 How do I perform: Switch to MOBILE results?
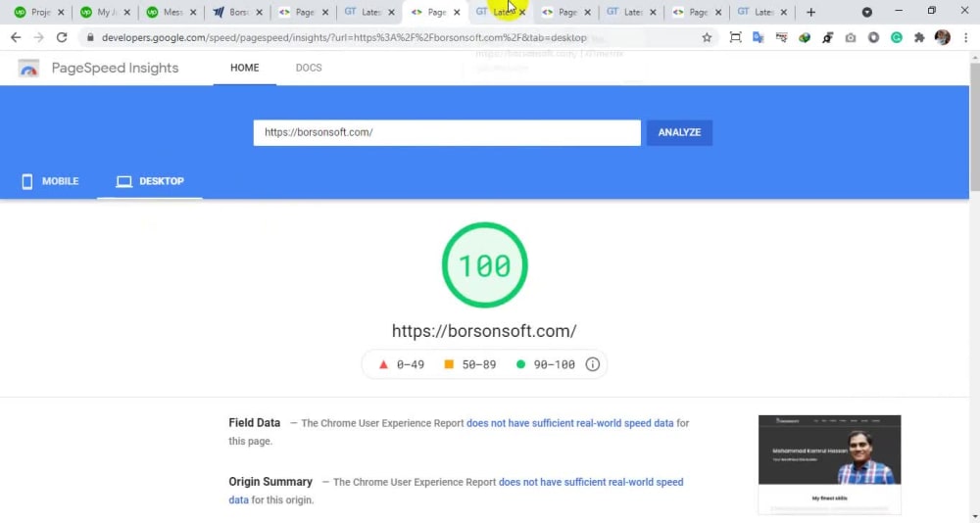point(49,181)
